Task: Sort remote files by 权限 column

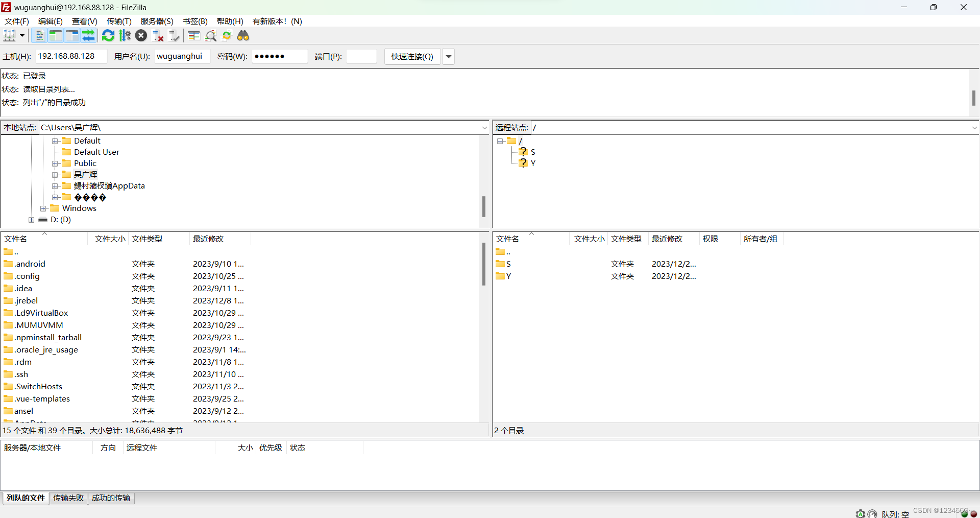Action: 720,239
